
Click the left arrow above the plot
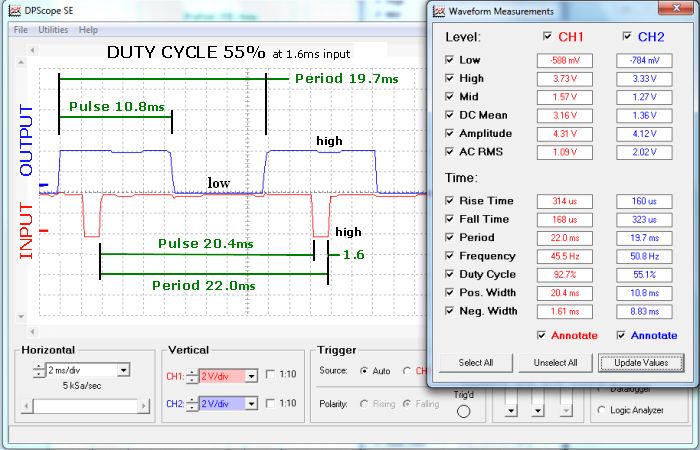tap(32, 50)
